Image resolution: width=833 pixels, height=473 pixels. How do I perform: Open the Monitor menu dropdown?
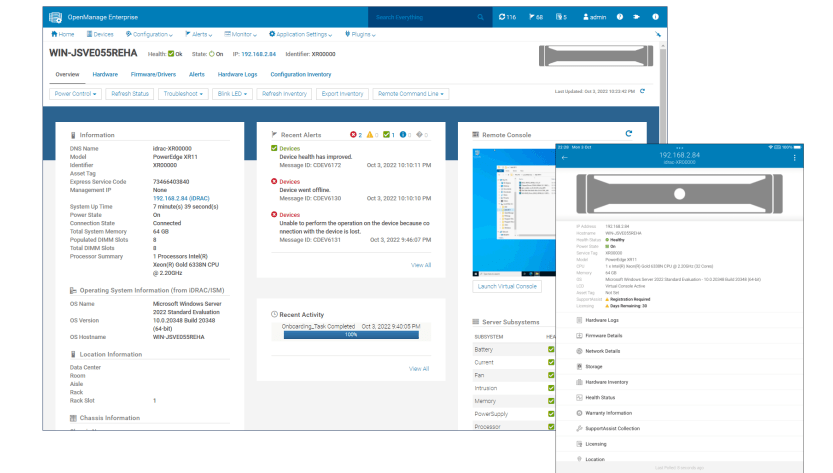[x=241, y=34]
